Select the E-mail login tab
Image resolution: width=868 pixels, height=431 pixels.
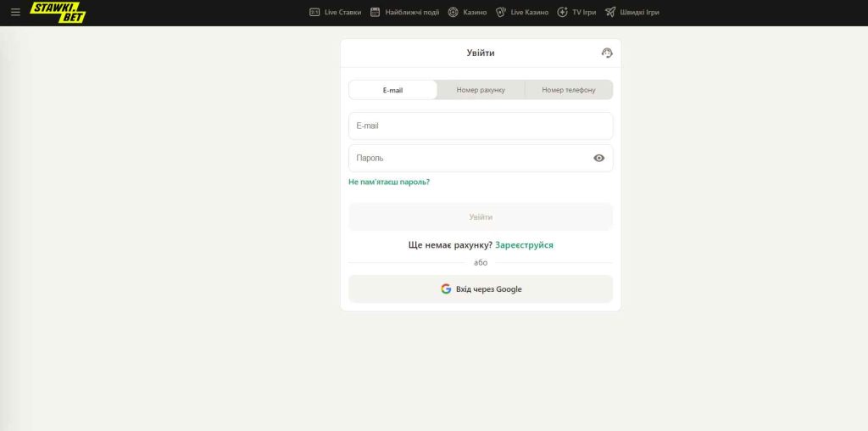393,90
